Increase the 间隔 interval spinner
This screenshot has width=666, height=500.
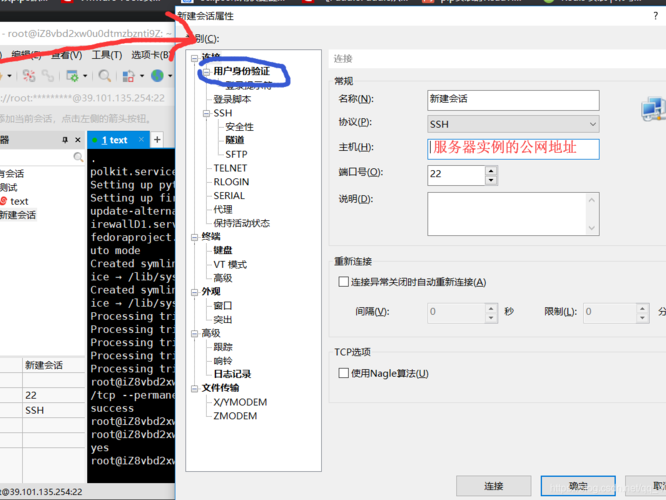tap(491, 308)
